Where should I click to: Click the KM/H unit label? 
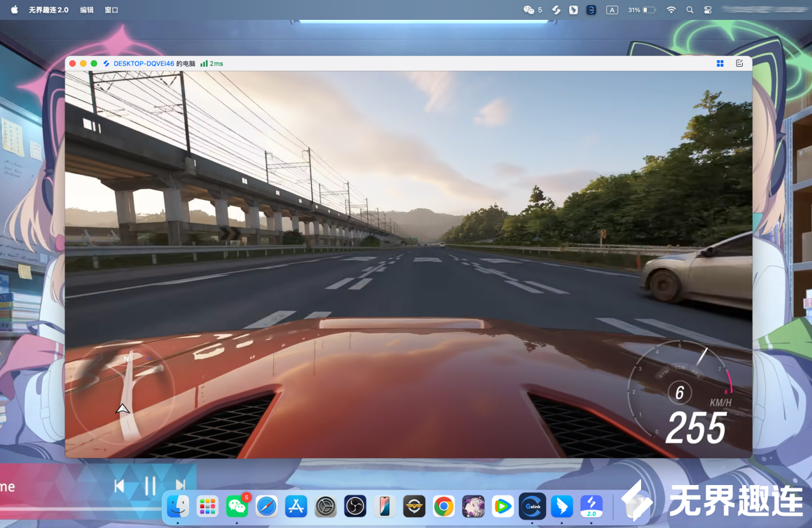click(720, 402)
